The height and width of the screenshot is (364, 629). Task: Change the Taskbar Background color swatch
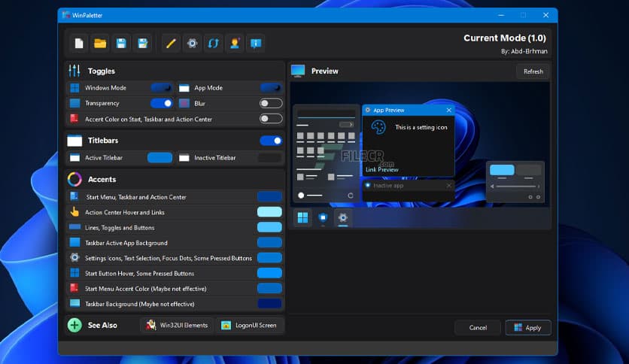point(269,304)
